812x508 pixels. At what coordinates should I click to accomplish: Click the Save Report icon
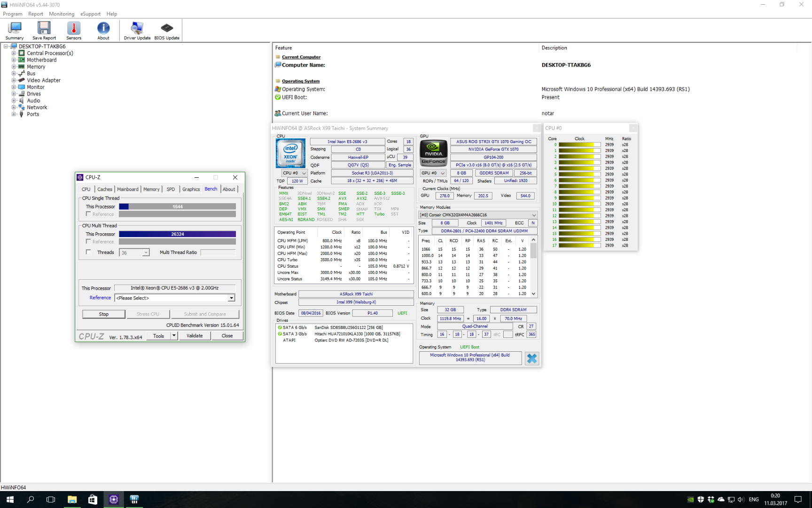point(44,31)
